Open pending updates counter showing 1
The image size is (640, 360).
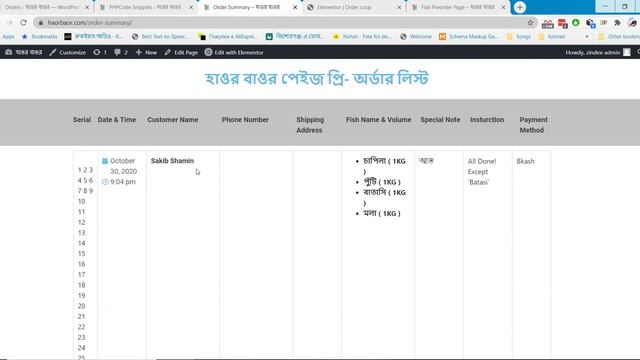click(100, 52)
